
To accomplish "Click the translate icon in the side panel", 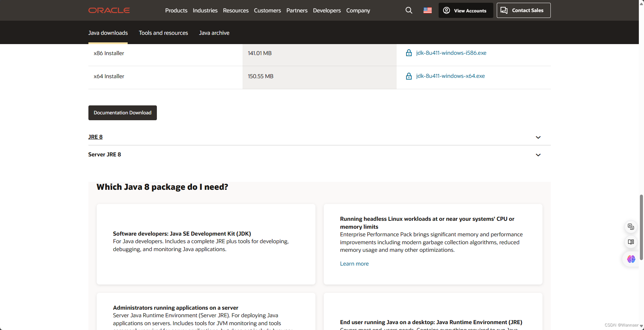I will pos(631,227).
